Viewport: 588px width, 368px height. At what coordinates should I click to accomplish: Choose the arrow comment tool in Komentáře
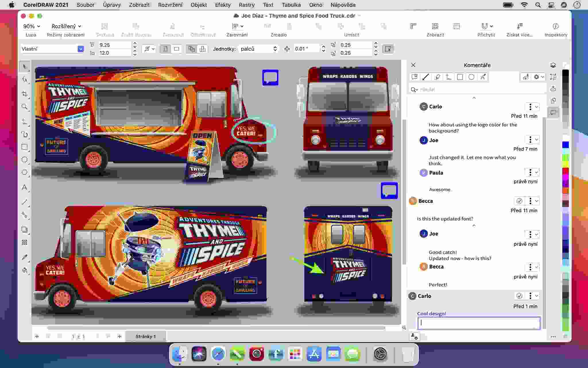click(426, 77)
